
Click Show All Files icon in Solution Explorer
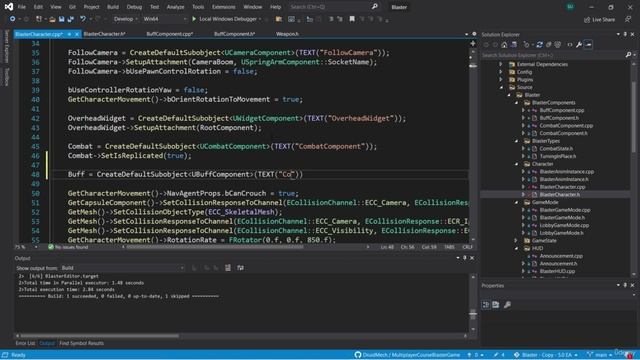click(x=558, y=44)
